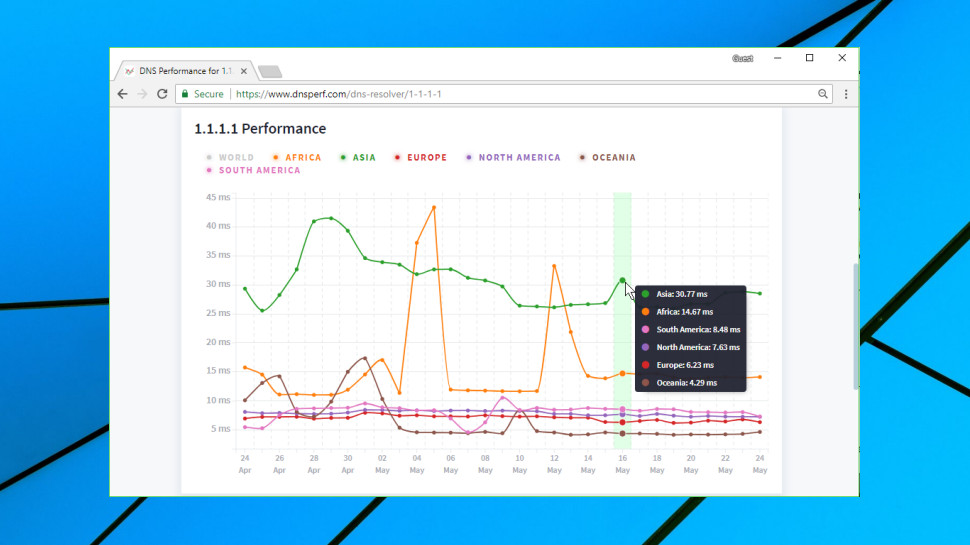The width and height of the screenshot is (970, 545).
Task: Click the green Secure padlock icon
Action: point(185,94)
